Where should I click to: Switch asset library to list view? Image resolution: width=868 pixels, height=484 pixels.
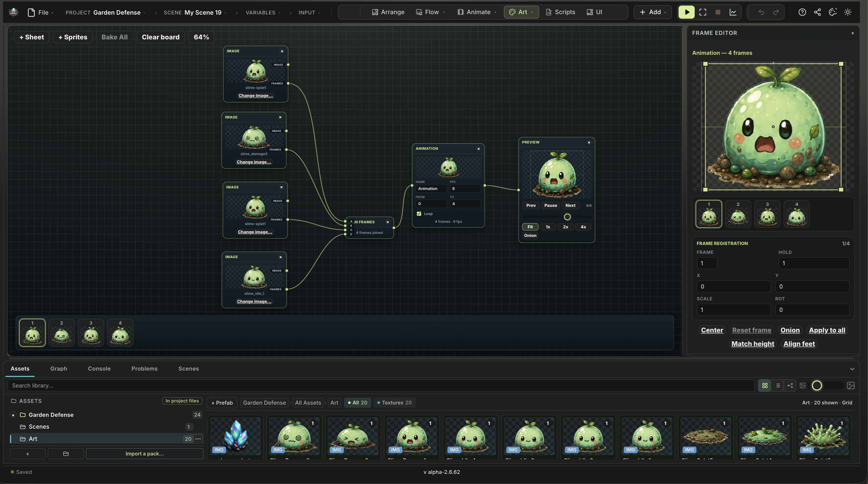coord(778,385)
